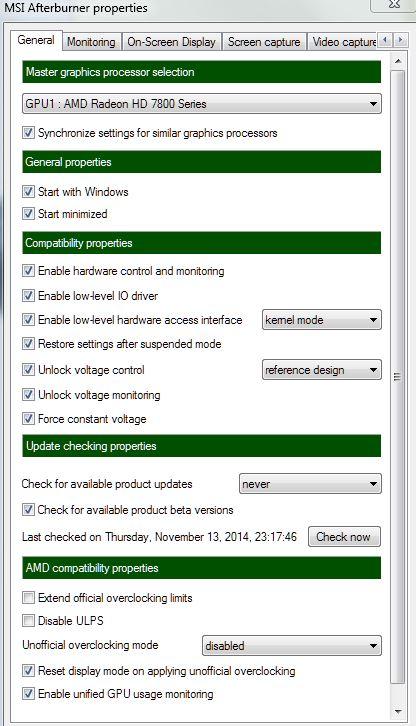Uncheck Unlock voltage control
The image size is (416, 726).
(x=29, y=370)
